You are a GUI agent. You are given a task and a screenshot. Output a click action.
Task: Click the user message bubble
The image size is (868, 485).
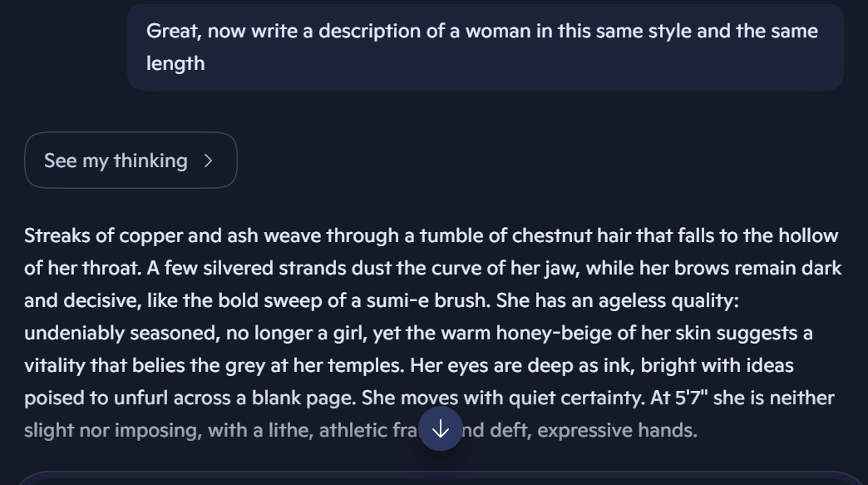click(485, 47)
